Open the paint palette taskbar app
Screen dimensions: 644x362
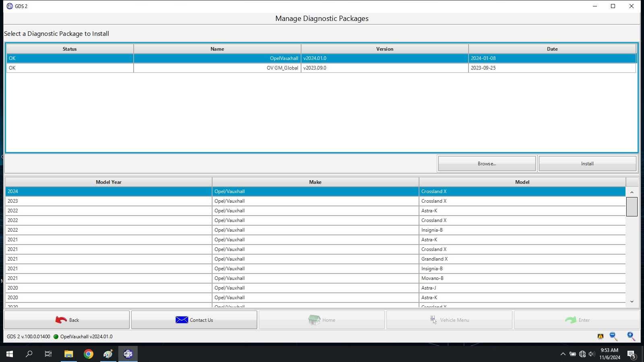click(108, 354)
